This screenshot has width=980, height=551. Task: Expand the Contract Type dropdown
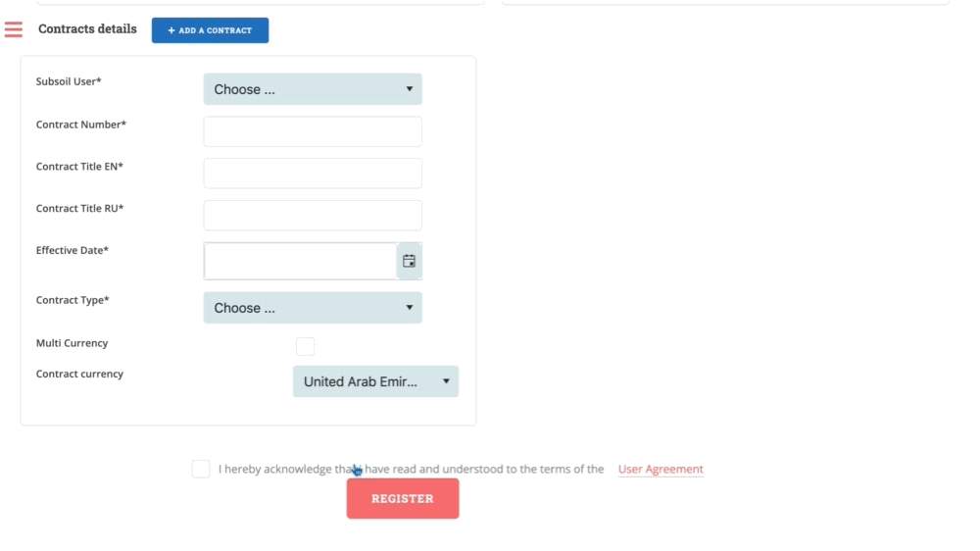312,308
